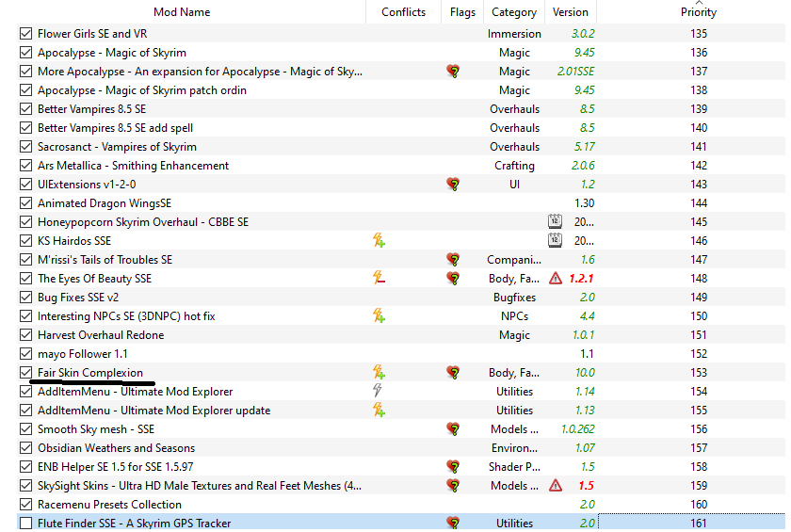
Task: Sort by Version column header
Action: 570,12
